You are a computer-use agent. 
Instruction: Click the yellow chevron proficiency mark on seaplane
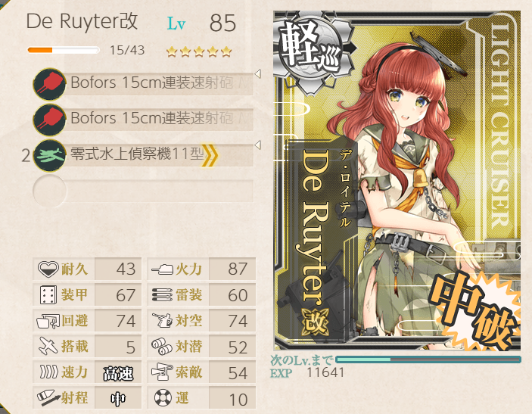210,155
